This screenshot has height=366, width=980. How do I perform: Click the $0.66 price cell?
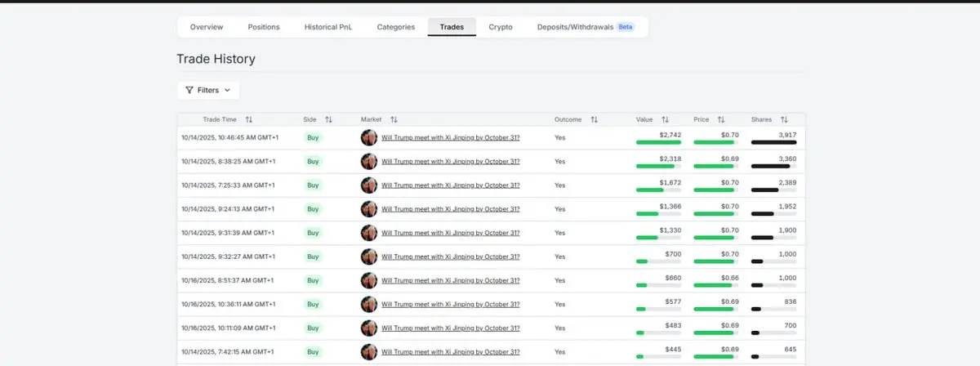pos(730,277)
